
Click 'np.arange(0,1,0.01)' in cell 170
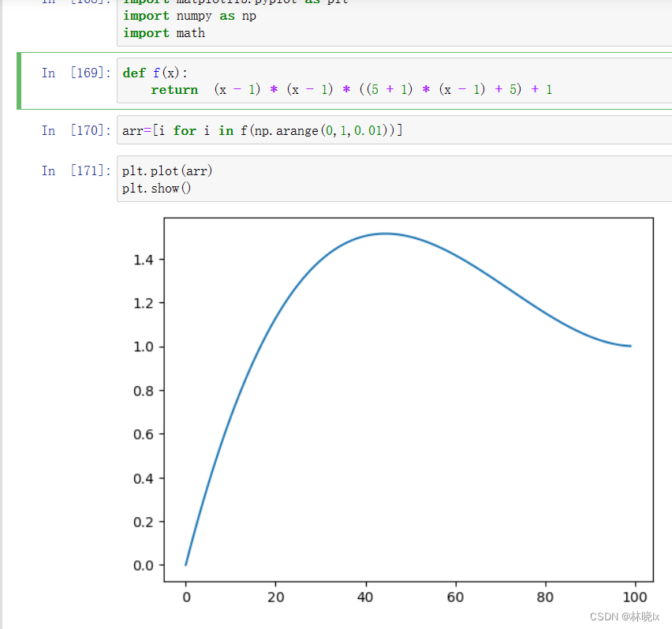[x=321, y=130]
